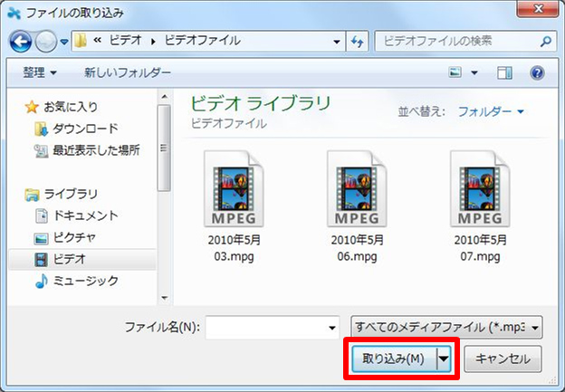Click the 取り込み(M) button

tap(393, 359)
